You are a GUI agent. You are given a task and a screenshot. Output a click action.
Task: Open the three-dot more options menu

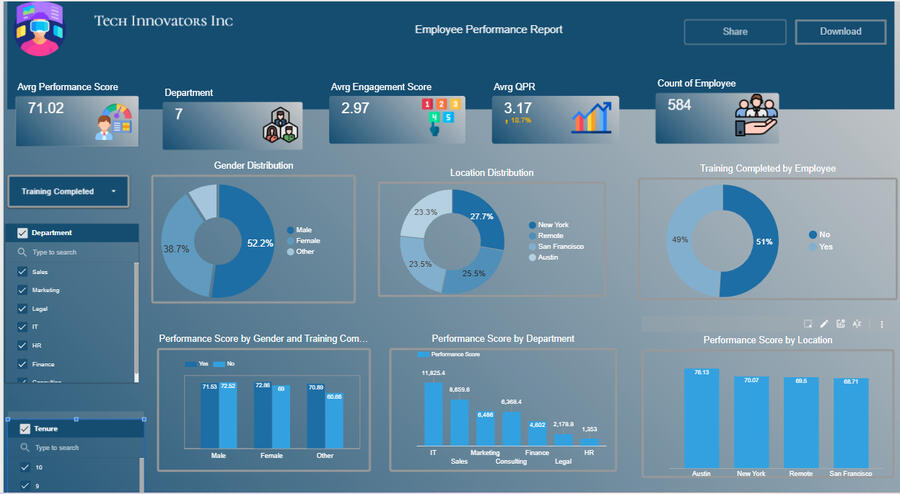point(881,324)
